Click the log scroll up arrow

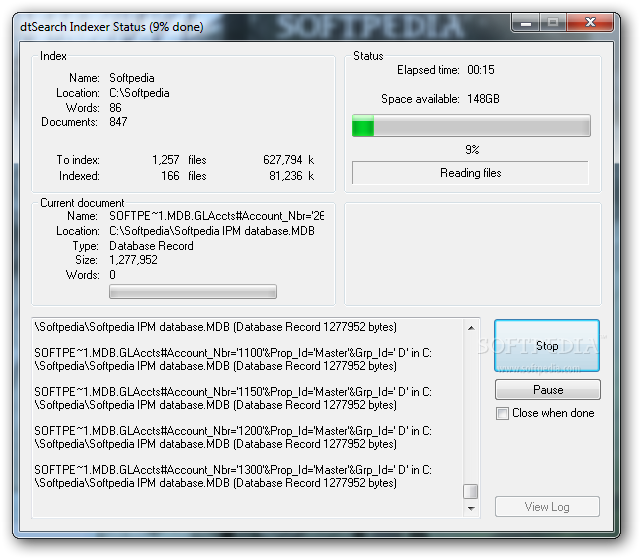471,328
